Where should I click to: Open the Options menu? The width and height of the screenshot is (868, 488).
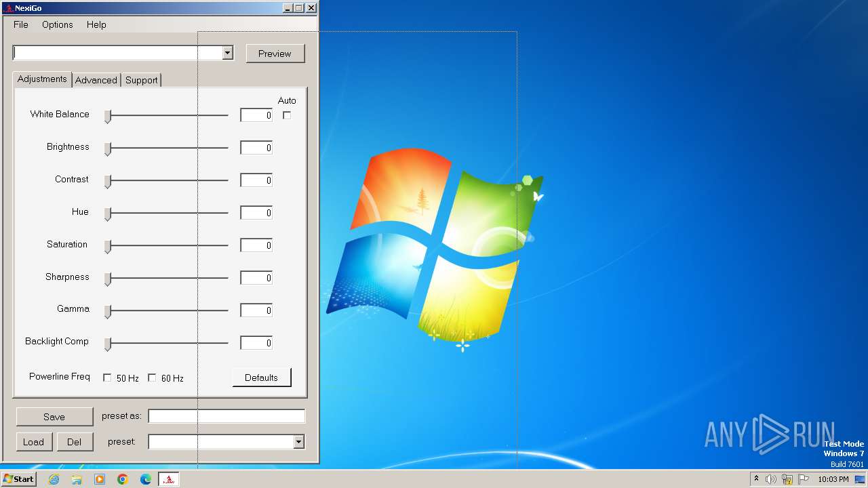(x=58, y=24)
